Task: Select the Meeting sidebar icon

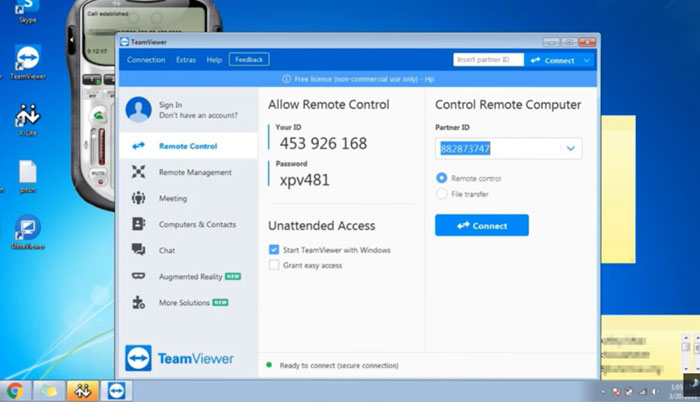Action: point(138,198)
